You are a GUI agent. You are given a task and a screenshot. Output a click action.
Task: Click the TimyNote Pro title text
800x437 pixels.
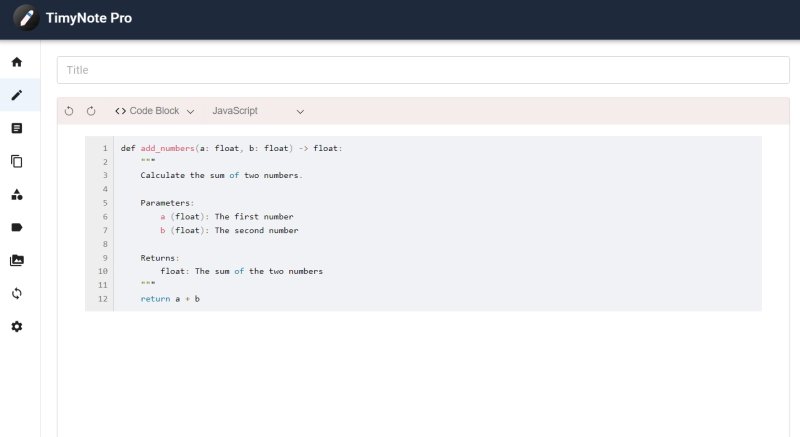click(88, 18)
